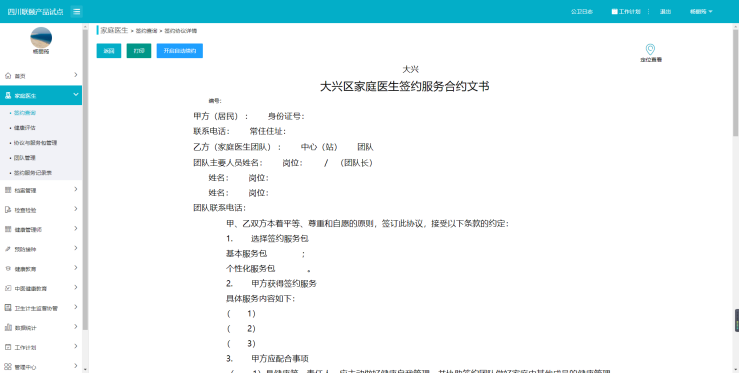Expand the 管理中心 menu chevron
This screenshot has width=740, height=374.
tap(76, 366)
